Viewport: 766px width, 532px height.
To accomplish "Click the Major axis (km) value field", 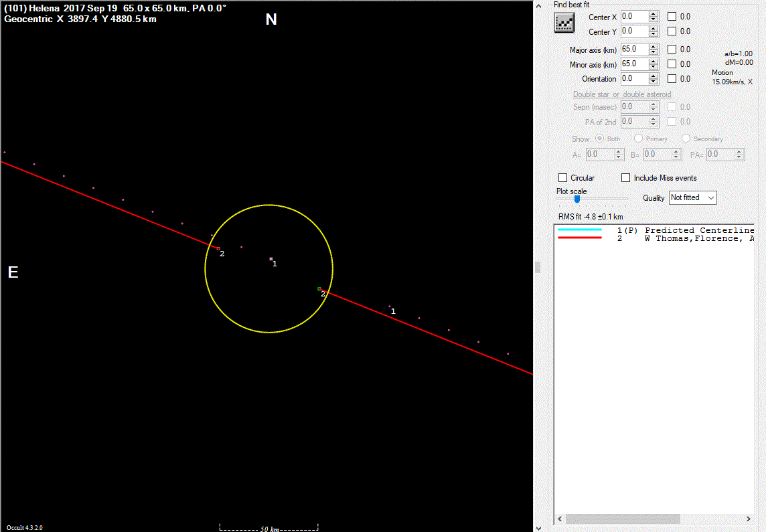I will coord(635,50).
